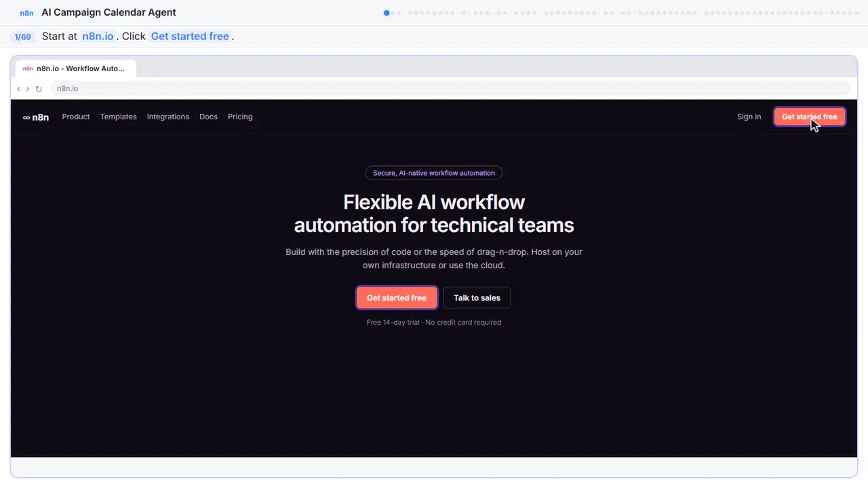Image resolution: width=868 pixels, height=488 pixels.
Task: Go back using browser back arrow
Action: tap(18, 89)
